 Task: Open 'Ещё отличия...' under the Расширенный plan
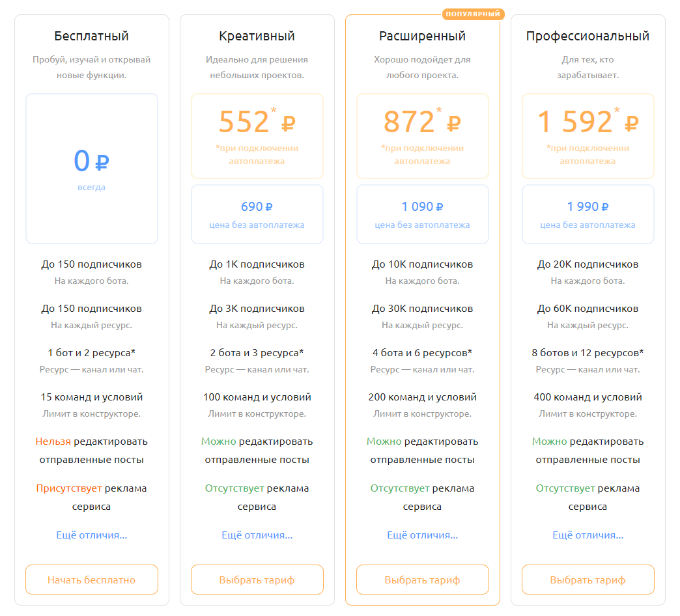tap(423, 535)
